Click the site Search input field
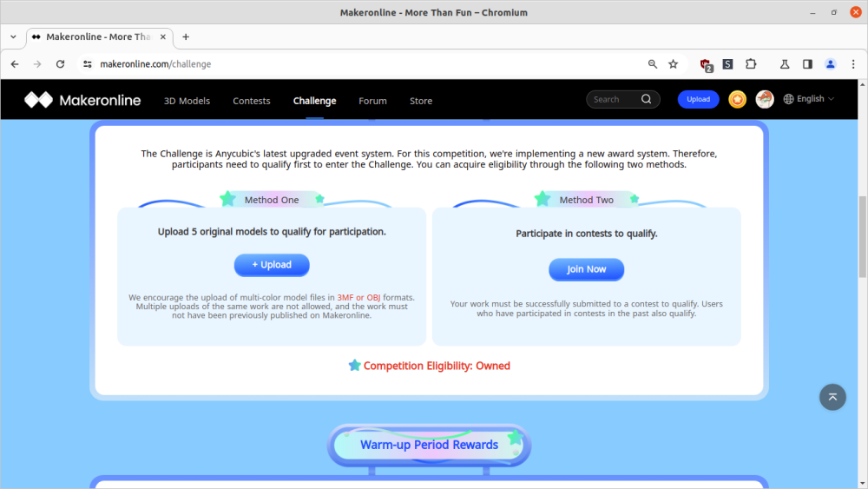 615,99
